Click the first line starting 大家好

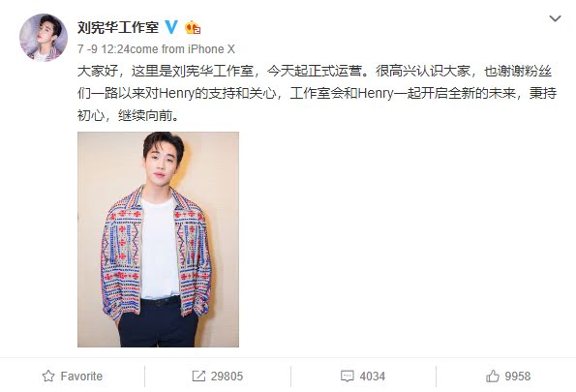pos(315,72)
